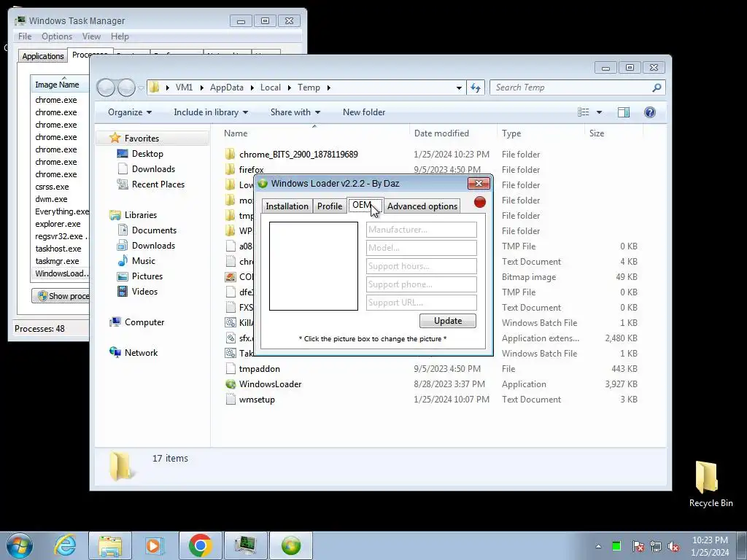The image size is (747, 560).
Task: Open the view options dropdown arrow
Action: tap(600, 112)
